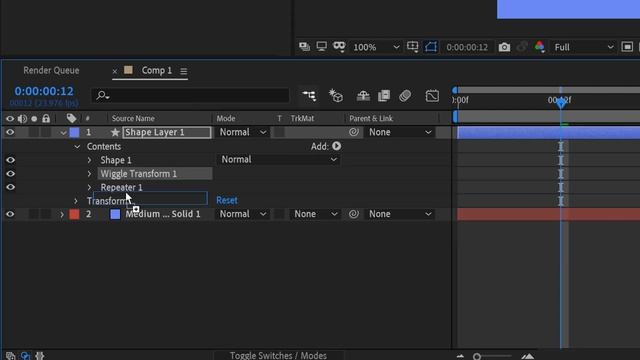Screen dimensions: 640x360
Task: Expand Repeater 1 properties
Action: tap(89, 187)
